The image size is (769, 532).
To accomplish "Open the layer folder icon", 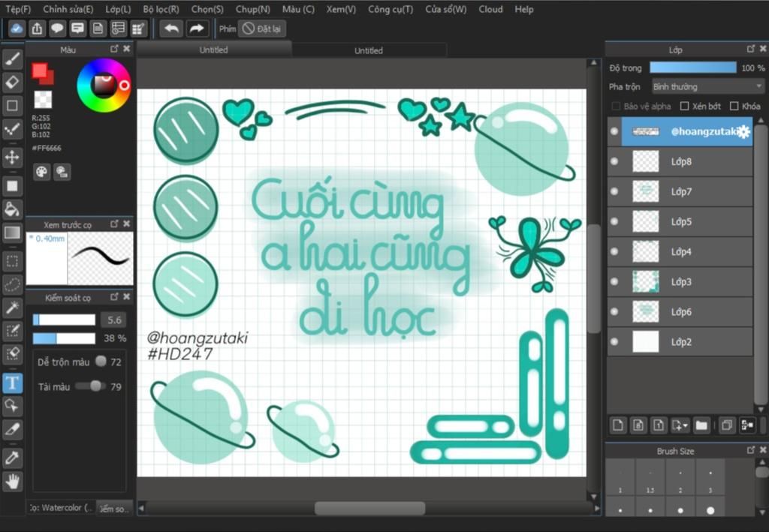I will coord(701,425).
